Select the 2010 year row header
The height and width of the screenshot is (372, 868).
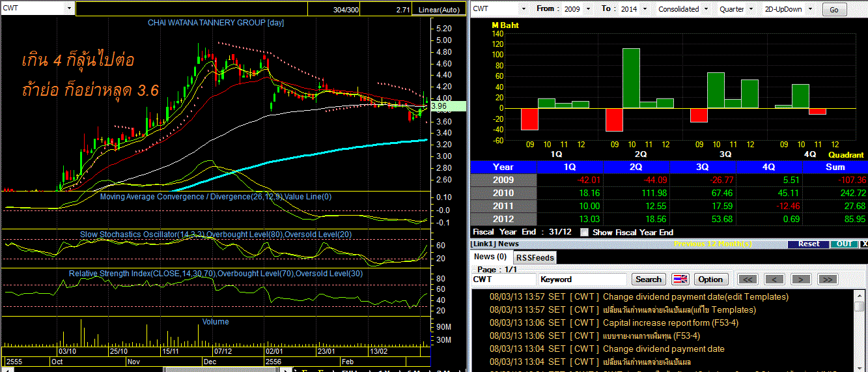click(503, 193)
